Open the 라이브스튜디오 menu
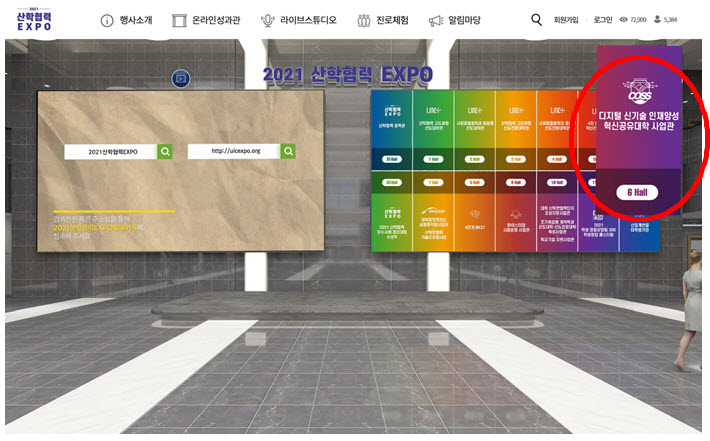 [308, 20]
